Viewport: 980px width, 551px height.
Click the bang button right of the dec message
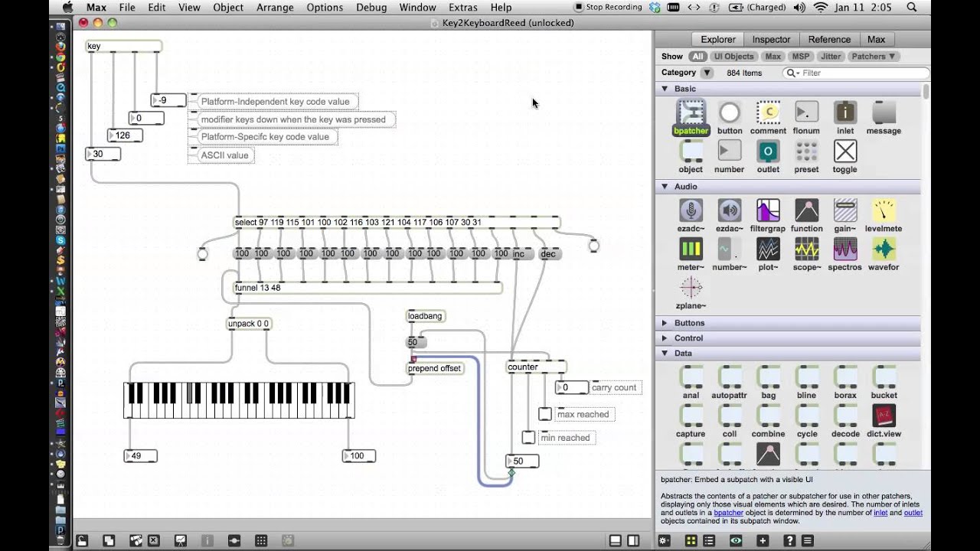[x=593, y=246]
